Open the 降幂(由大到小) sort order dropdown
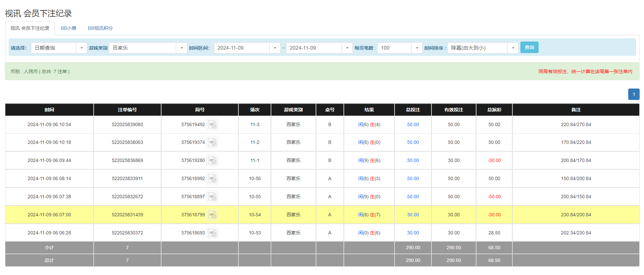Screen dimensions: 644x275 513,48
